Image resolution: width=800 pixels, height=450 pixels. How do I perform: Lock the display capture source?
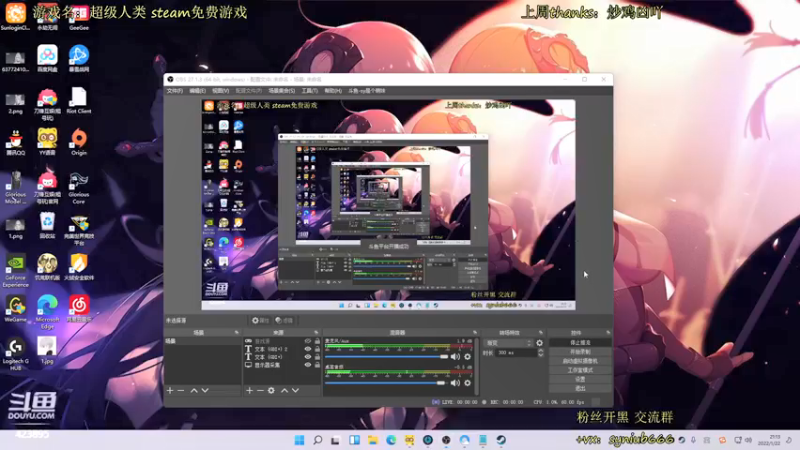click(x=317, y=365)
